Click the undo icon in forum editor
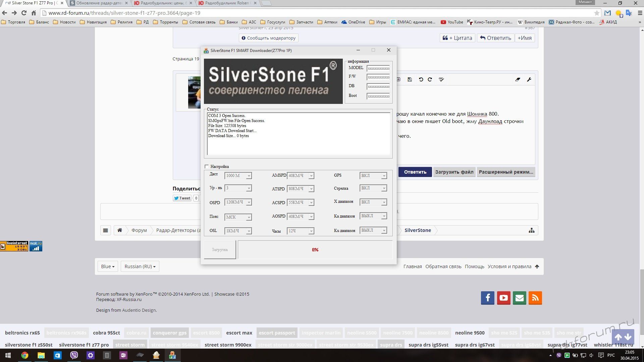Viewport: 644px width, 362px height. click(x=421, y=79)
